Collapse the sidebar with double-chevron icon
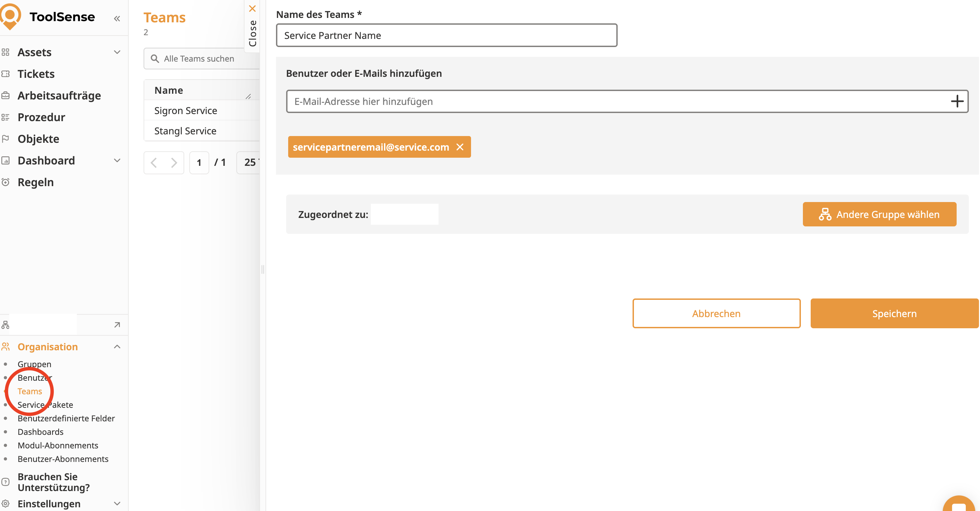 (117, 18)
